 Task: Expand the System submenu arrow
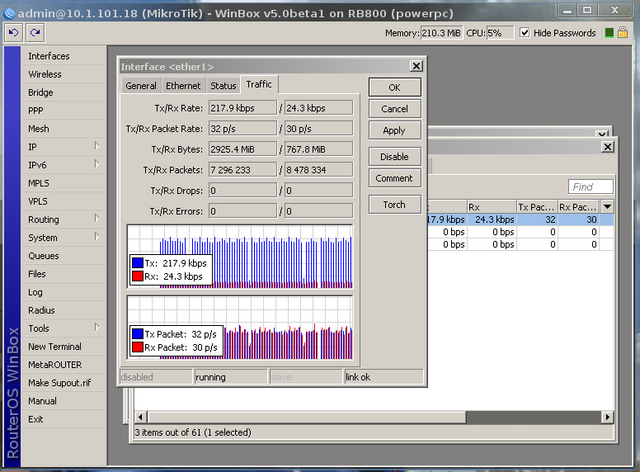click(x=97, y=236)
